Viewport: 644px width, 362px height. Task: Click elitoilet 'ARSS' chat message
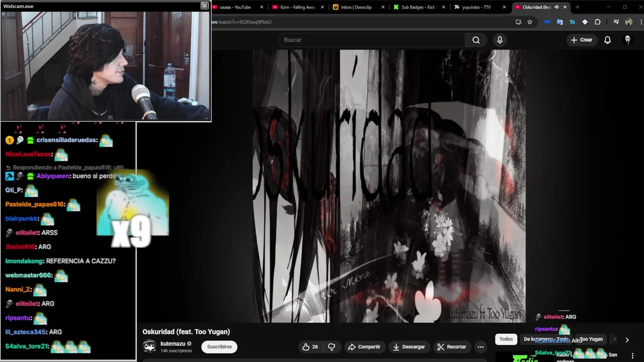[x=49, y=233]
